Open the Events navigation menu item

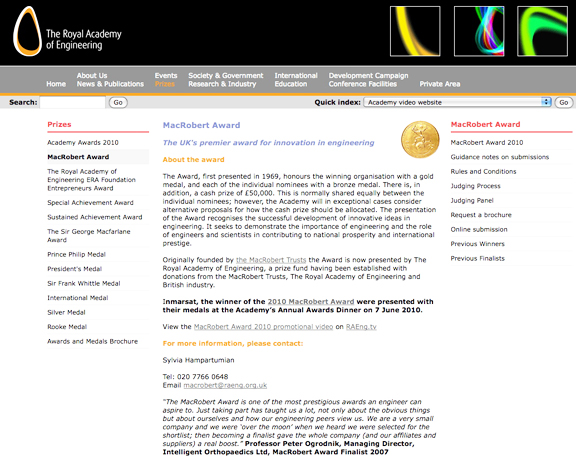coord(166,76)
